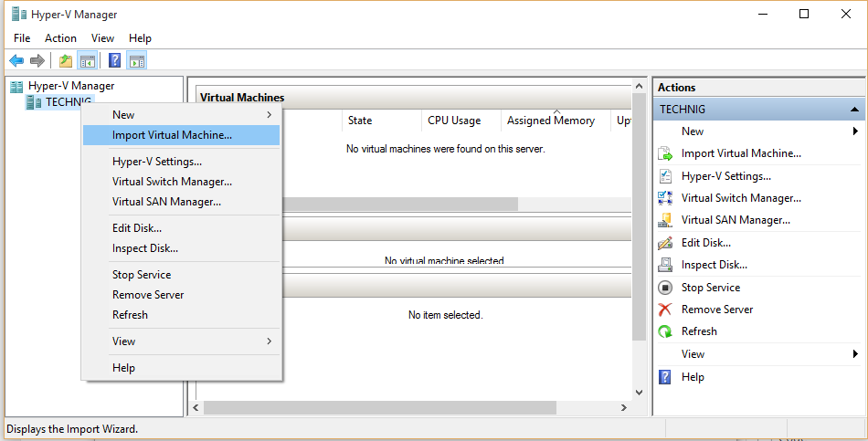Click the Virtual SAN Manager icon in Actions
The height and width of the screenshot is (441, 868).
665,220
